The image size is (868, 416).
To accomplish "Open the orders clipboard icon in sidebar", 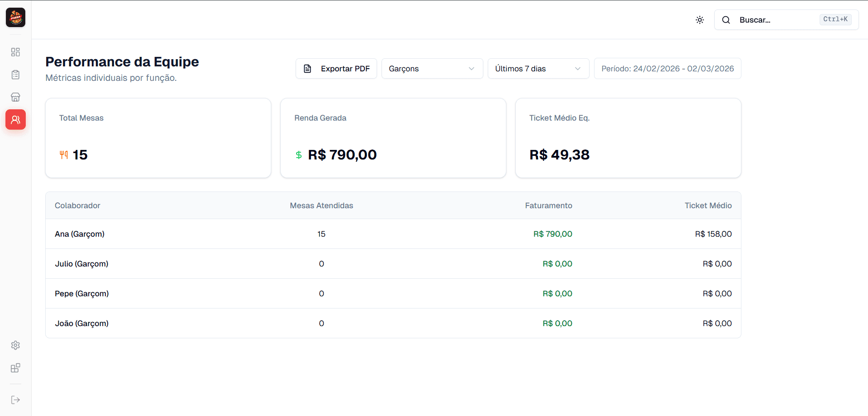I will tap(15, 75).
